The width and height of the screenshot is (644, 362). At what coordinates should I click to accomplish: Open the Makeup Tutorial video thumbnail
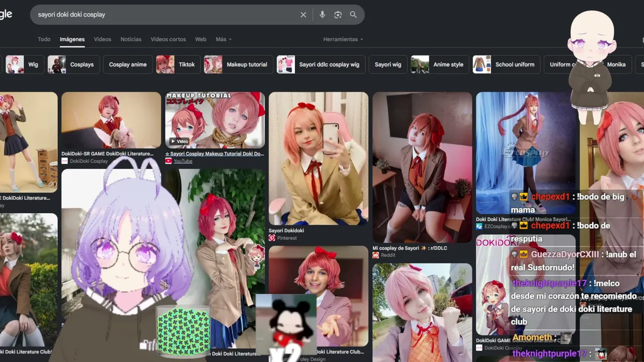215,120
